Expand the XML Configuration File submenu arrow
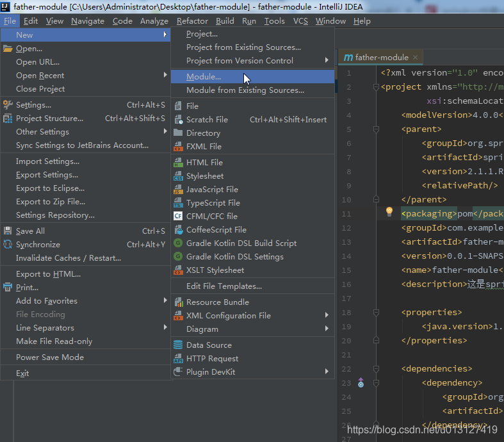 (327, 315)
